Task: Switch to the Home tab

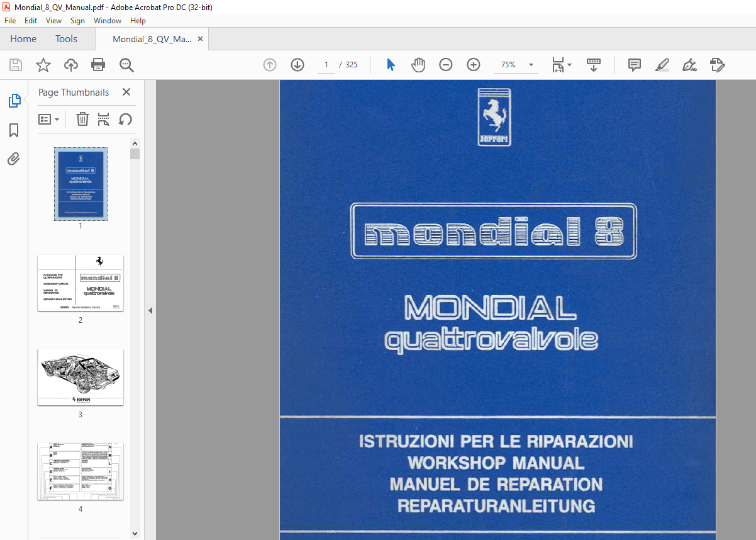Action: click(23, 38)
